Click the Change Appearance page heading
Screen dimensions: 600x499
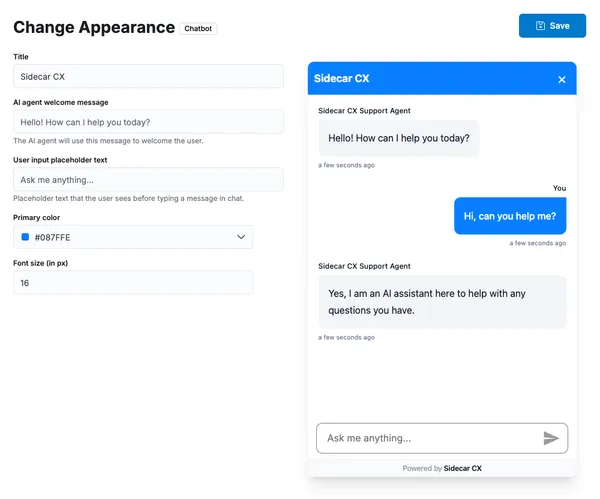[94, 28]
